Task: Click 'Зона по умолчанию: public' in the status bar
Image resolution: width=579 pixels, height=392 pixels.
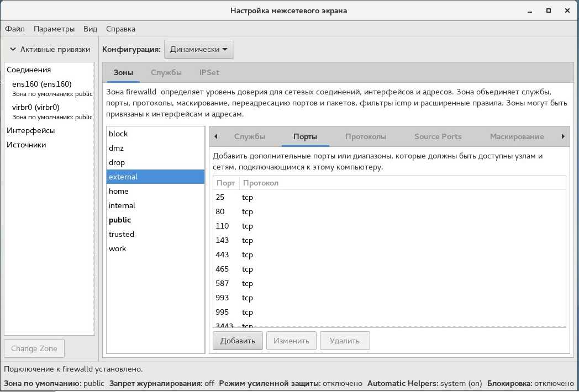Action: coord(54,383)
